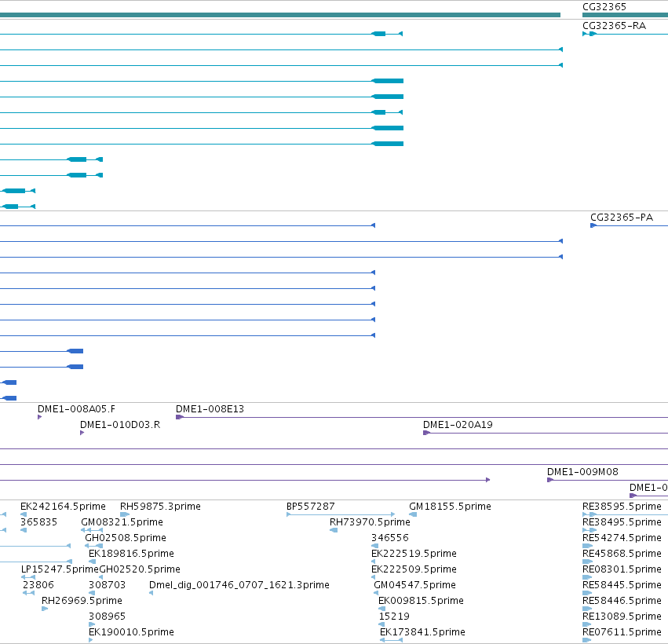Select the RE07611.5prime EST label
668x644 pixels.
[x=622, y=632]
